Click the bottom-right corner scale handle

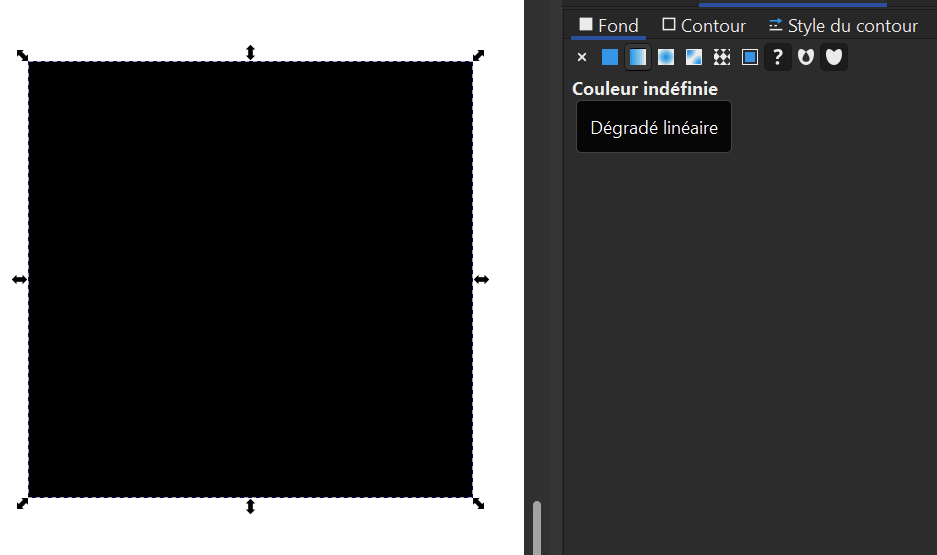(478, 503)
